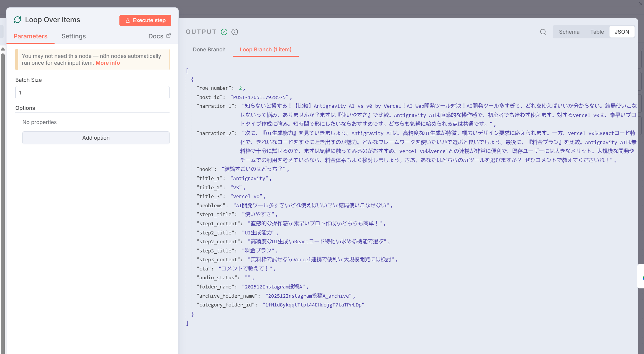644x354 pixels.
Task: Open Docs via external link icon
Action: [x=169, y=36]
